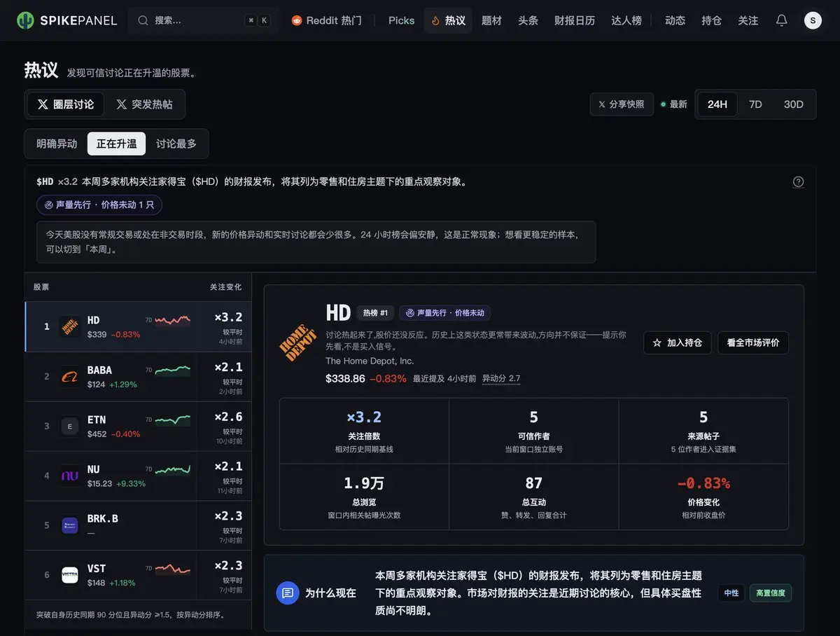Viewport: 840px width, 636px height.
Task: Click the large Home Depot logo
Action: [298, 343]
